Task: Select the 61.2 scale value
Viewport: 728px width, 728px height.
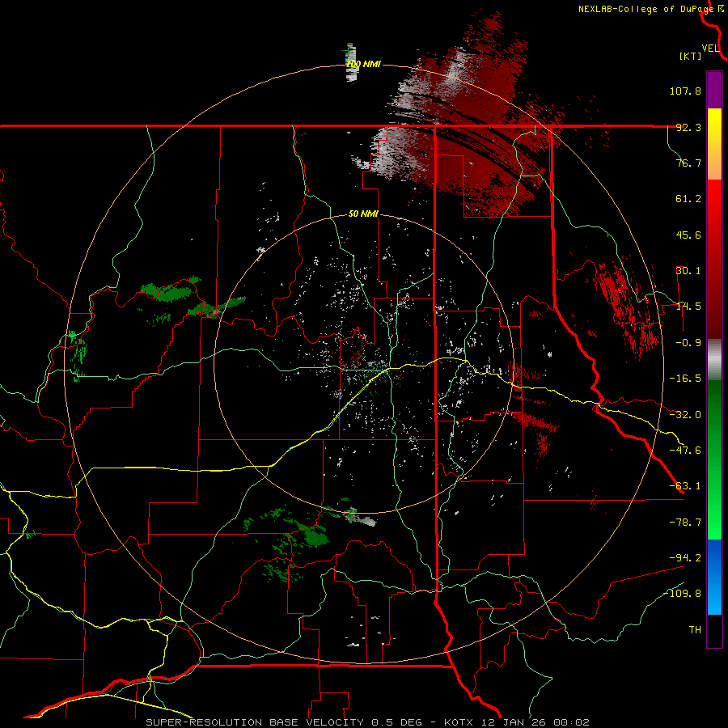Action: point(688,199)
